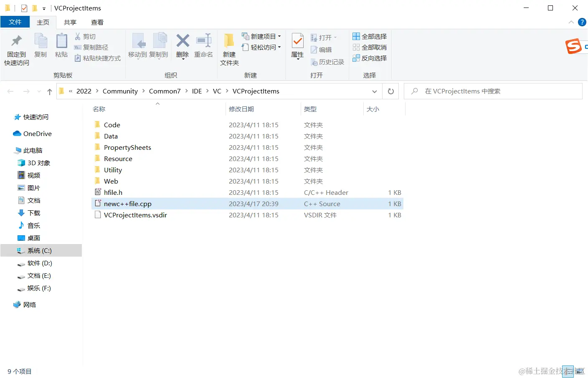
Task: Click the Sogou input method icon
Action: click(x=573, y=46)
